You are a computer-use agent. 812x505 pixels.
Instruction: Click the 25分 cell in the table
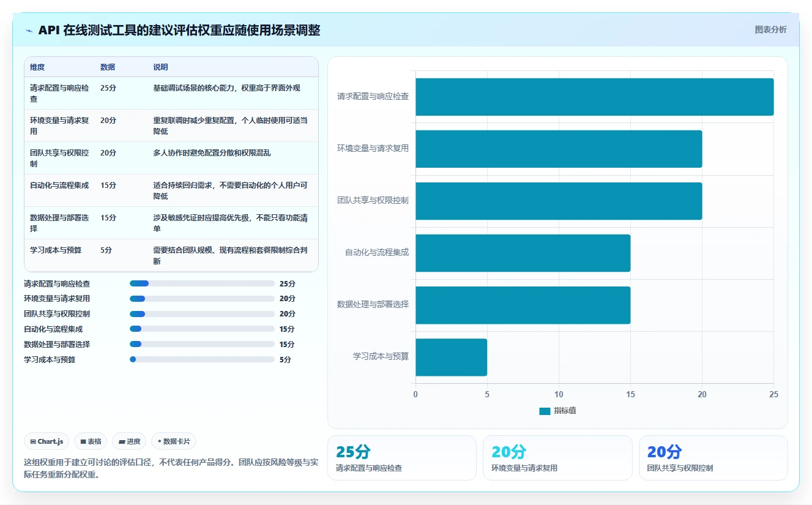(x=108, y=88)
